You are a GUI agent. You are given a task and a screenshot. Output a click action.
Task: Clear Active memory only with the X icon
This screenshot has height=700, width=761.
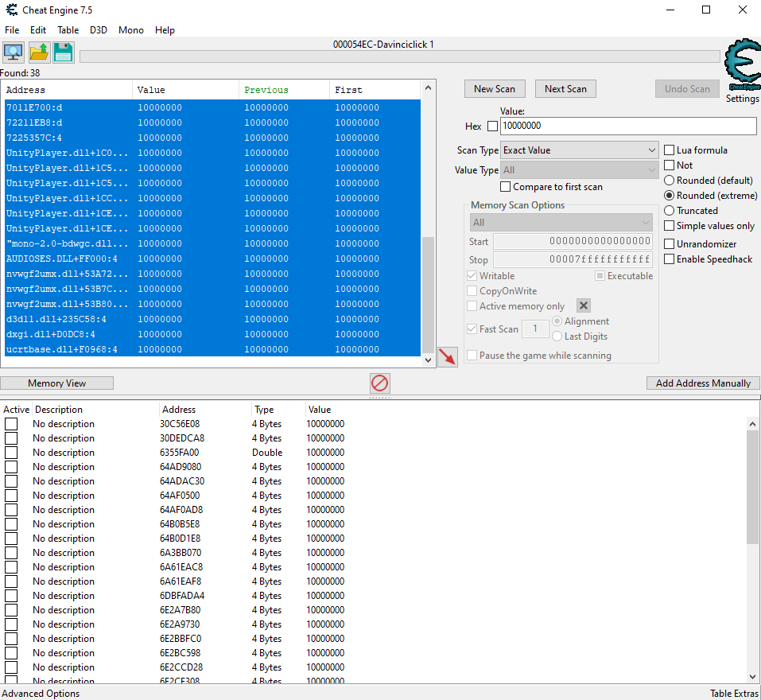(x=584, y=305)
